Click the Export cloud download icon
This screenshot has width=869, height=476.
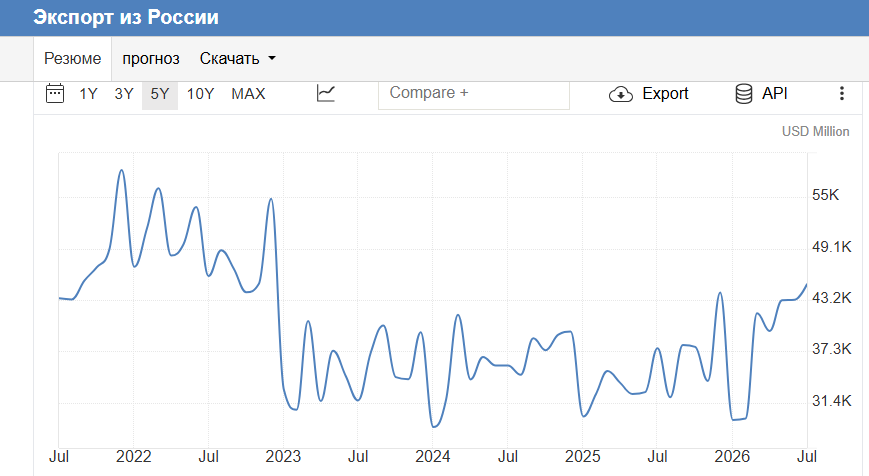click(x=621, y=94)
